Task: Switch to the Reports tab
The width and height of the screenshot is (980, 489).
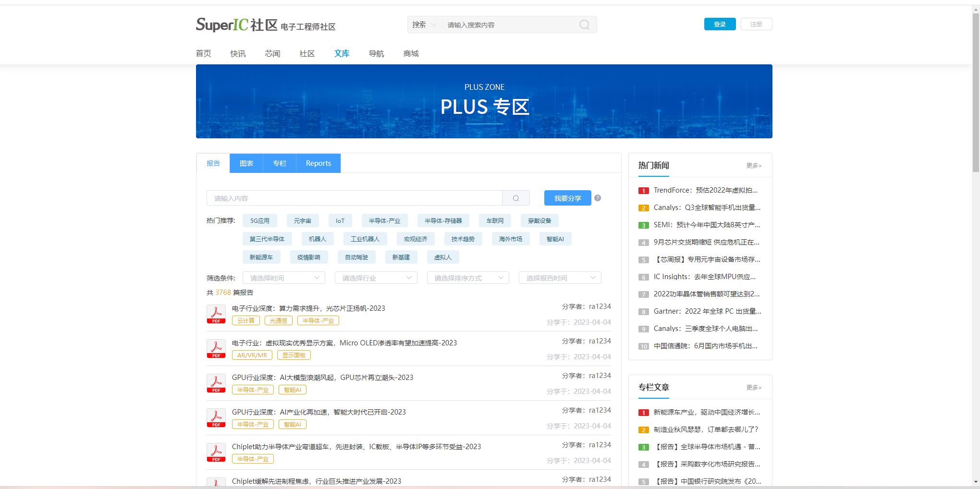Action: 318,163
